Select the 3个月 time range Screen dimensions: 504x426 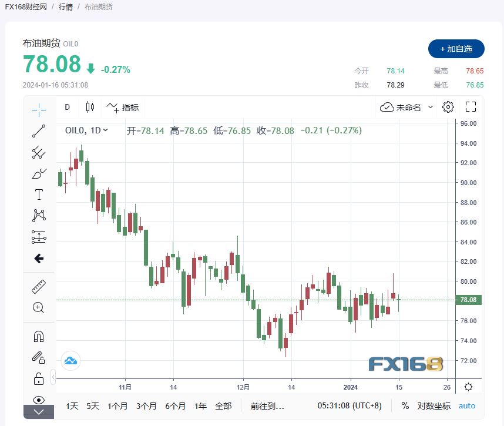(x=146, y=406)
